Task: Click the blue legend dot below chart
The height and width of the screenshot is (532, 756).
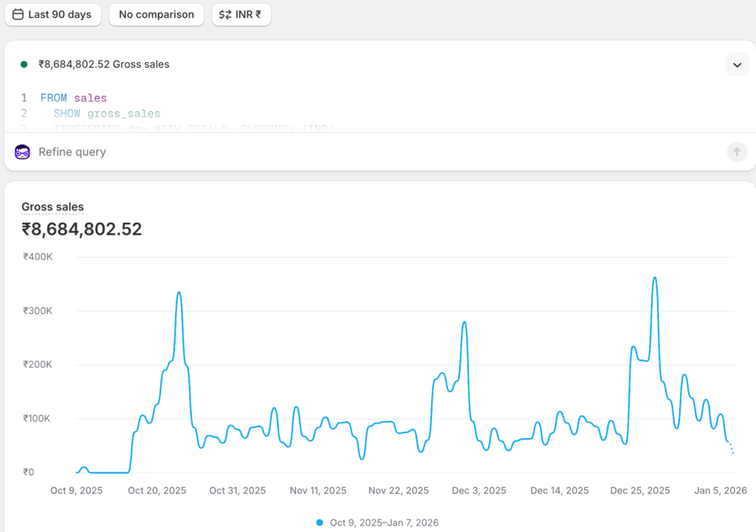Action: click(320, 522)
